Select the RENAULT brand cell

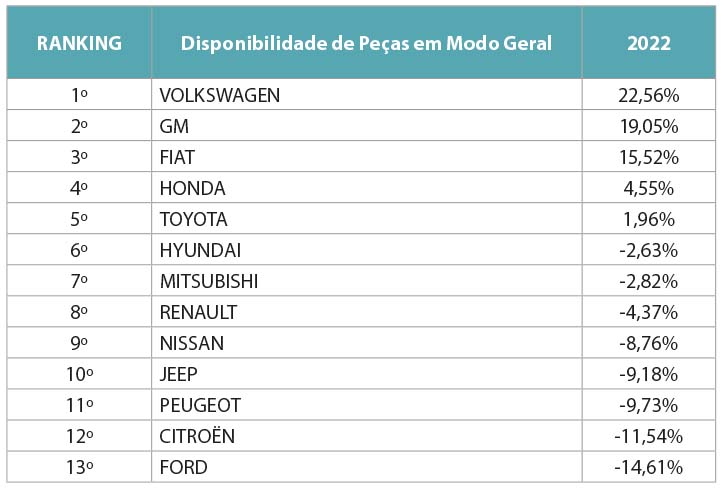pos(198,313)
